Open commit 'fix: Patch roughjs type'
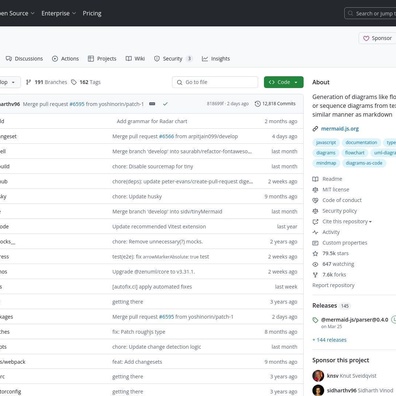396x396 pixels. [x=139, y=332]
